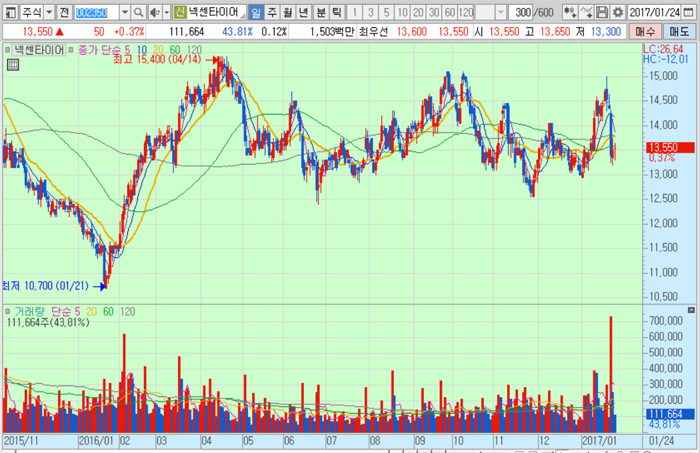Expand the stock code history dropdown
This screenshot has height=453, width=700.
click(x=124, y=13)
